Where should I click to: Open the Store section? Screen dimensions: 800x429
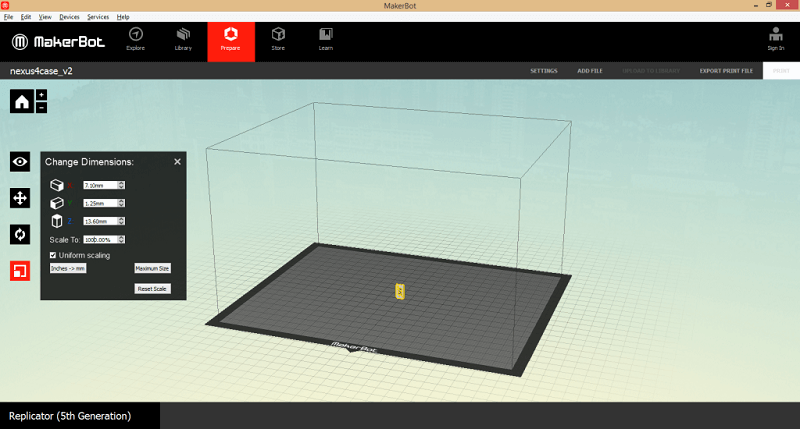pyautogui.click(x=278, y=40)
